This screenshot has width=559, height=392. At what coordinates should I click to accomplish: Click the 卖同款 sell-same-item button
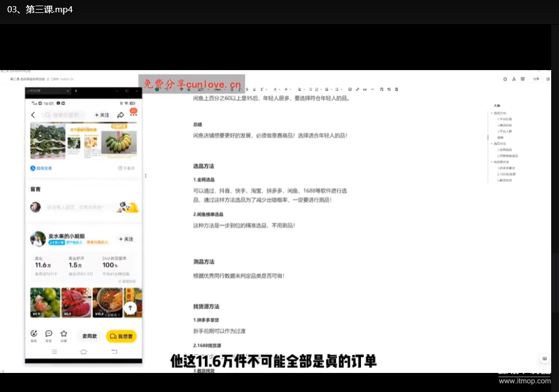pos(89,336)
